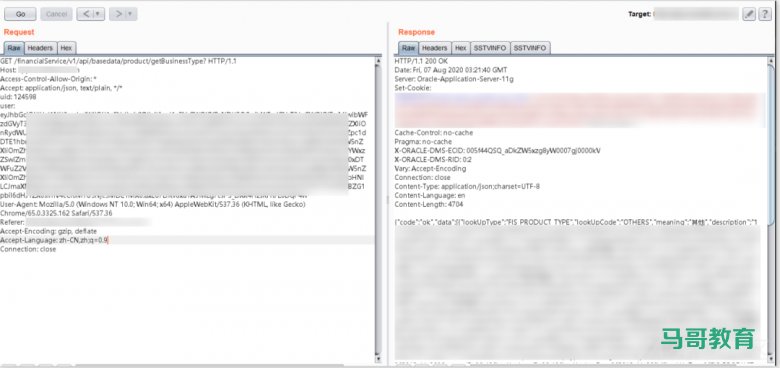Click the Request section heading
The height and width of the screenshot is (368, 780).
(x=19, y=32)
